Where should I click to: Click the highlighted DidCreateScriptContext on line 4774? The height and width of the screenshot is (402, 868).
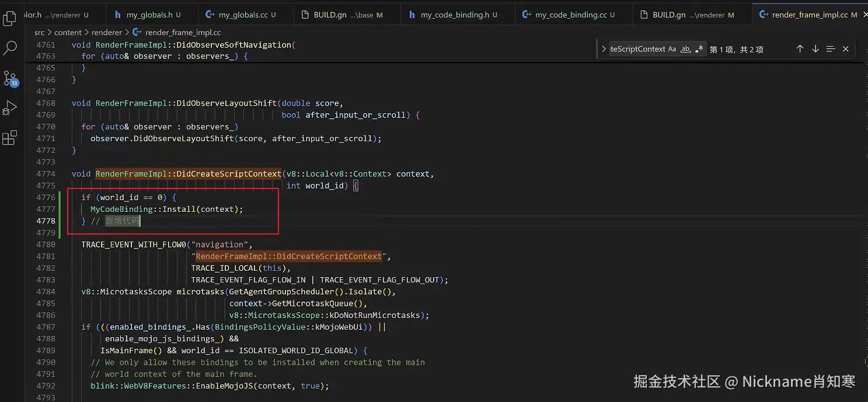(x=229, y=174)
